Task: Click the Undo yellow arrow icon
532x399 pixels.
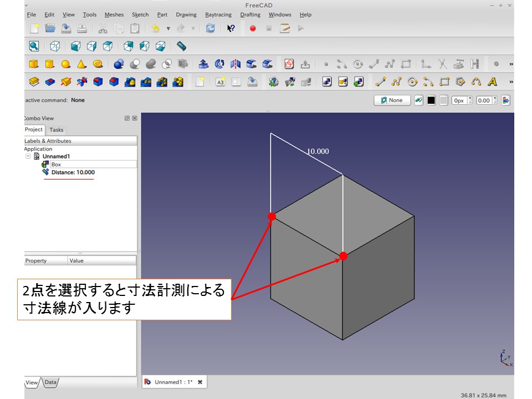Action: 155,28
